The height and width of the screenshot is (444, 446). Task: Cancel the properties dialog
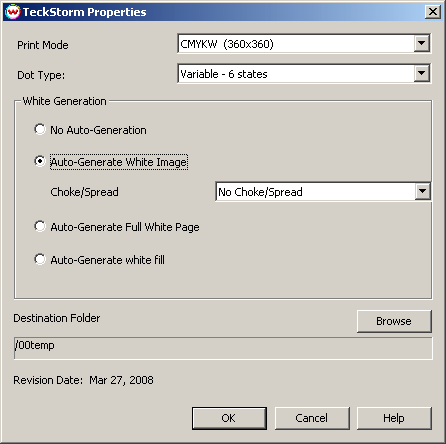pos(312,418)
